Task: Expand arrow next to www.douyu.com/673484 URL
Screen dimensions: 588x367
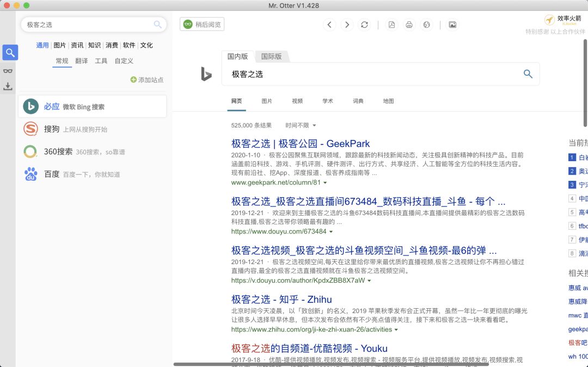Action: click(331, 232)
